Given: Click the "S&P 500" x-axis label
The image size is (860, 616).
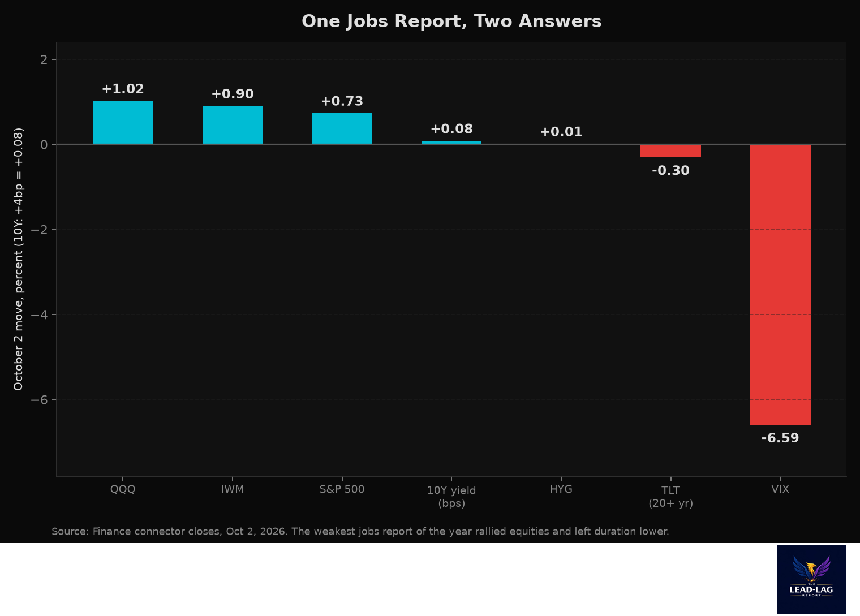Looking at the screenshot, I should pyautogui.click(x=342, y=489).
